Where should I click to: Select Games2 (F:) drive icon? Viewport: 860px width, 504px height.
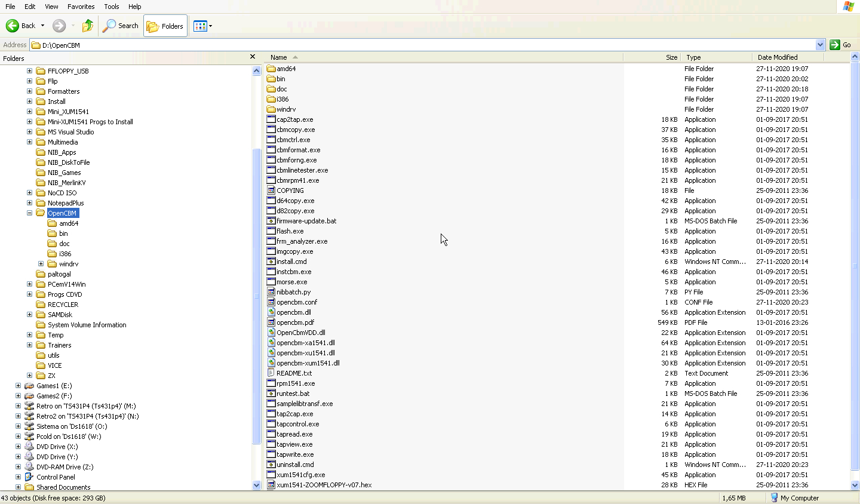tap(29, 396)
